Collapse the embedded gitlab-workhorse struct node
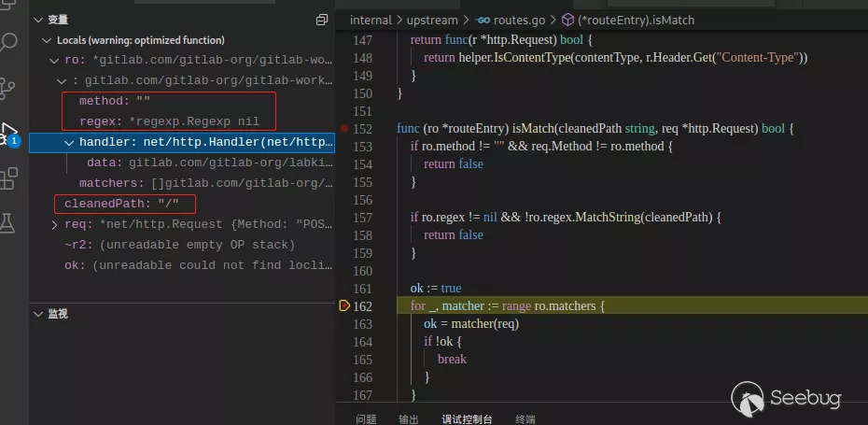This screenshot has height=425, width=868. pyautogui.click(x=62, y=81)
